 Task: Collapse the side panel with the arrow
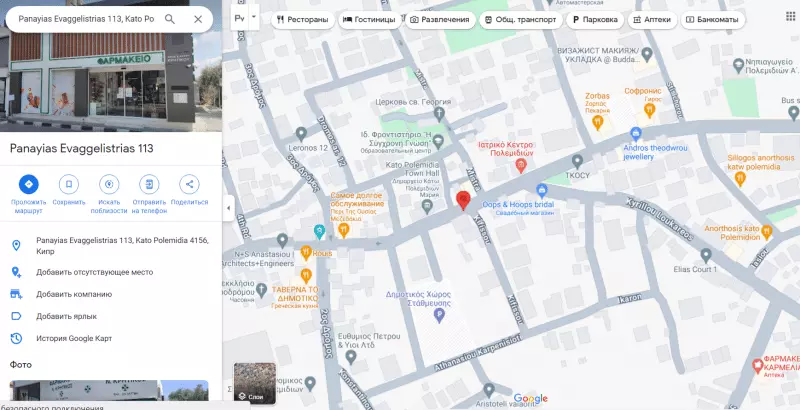(228, 208)
